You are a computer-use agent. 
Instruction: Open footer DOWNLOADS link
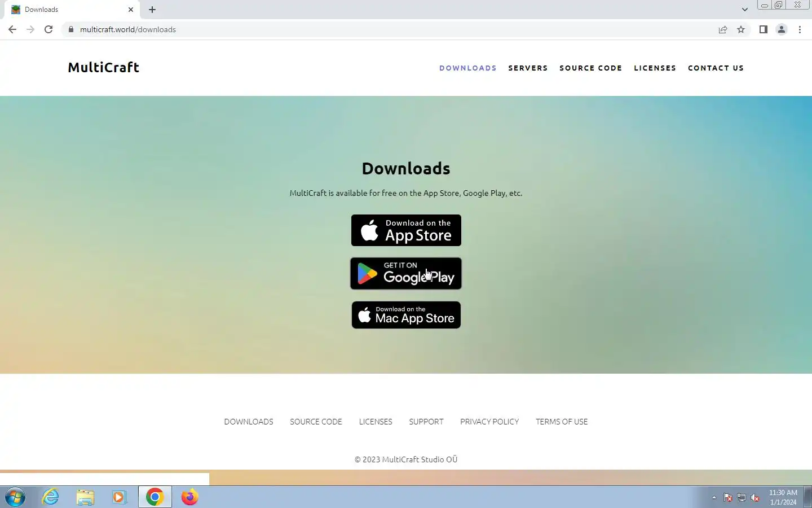pyautogui.click(x=249, y=422)
